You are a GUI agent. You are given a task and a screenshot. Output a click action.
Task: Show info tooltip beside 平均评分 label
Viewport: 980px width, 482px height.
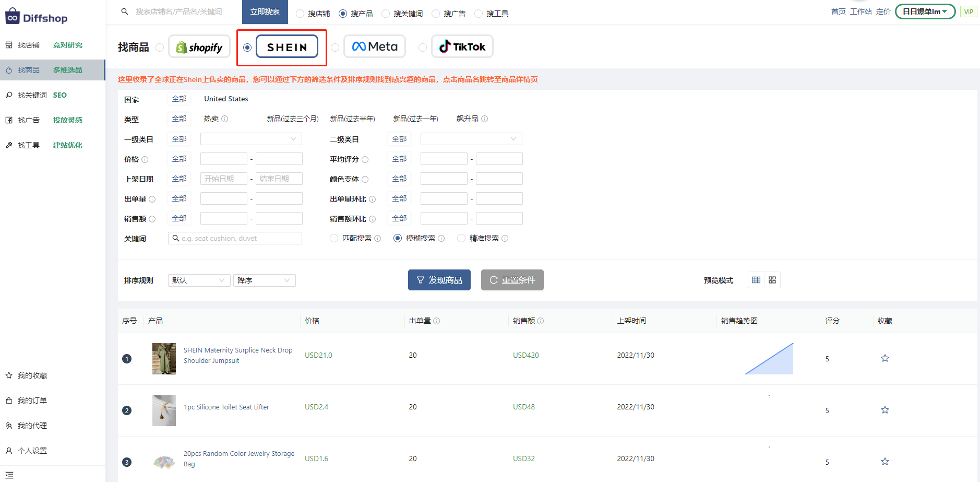pyautogui.click(x=365, y=160)
